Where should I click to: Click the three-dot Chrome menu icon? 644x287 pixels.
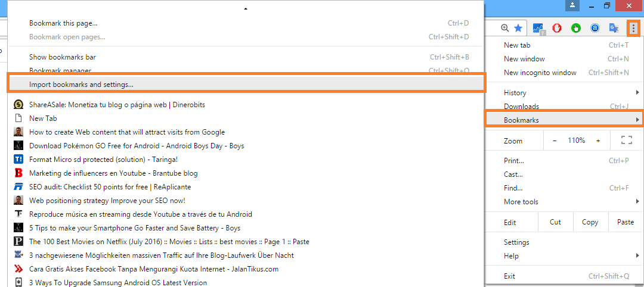point(633,28)
